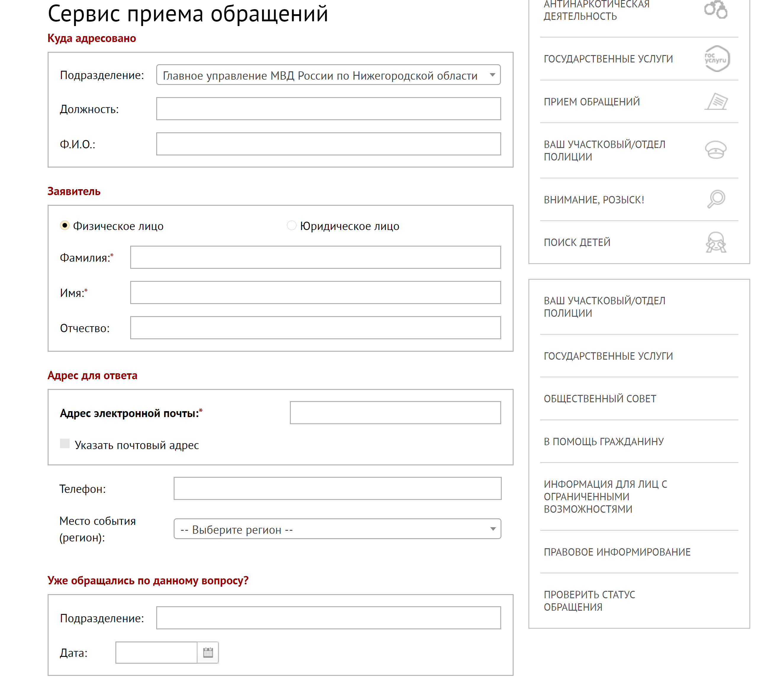
Task: Select the Физическое лицо radio button
Action: click(65, 226)
